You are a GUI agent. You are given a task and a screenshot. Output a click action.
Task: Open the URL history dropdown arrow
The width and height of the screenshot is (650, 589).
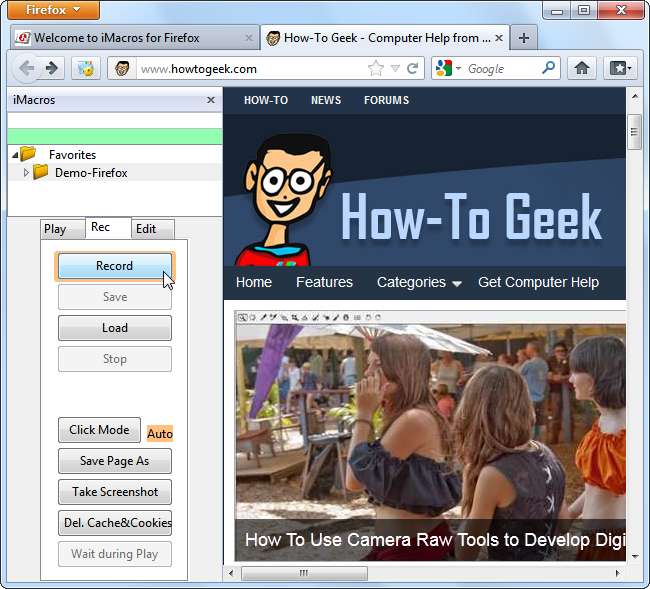[x=395, y=68]
